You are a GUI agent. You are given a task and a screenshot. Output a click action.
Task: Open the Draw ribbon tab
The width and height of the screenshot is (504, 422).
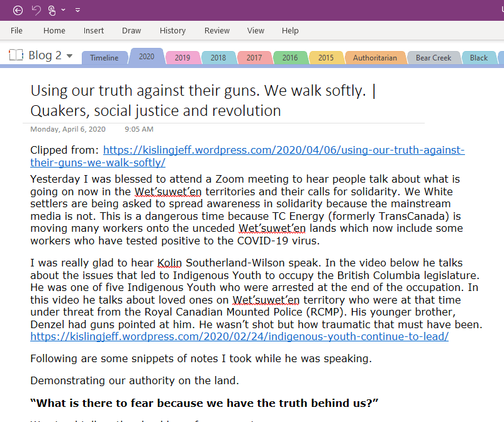[132, 30]
